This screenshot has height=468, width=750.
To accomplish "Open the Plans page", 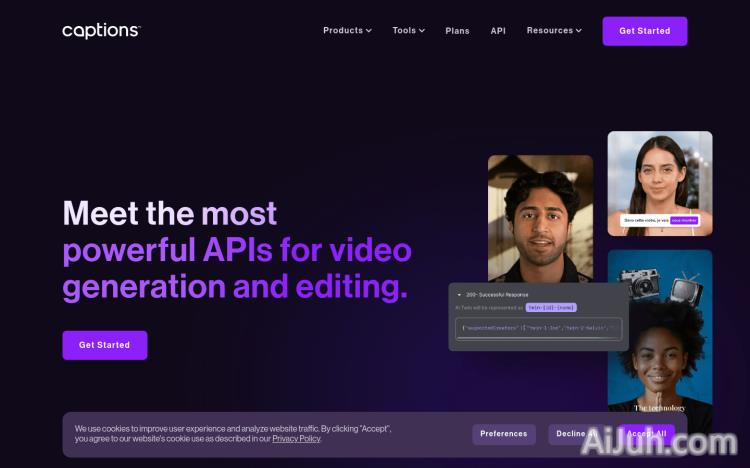I will click(457, 31).
